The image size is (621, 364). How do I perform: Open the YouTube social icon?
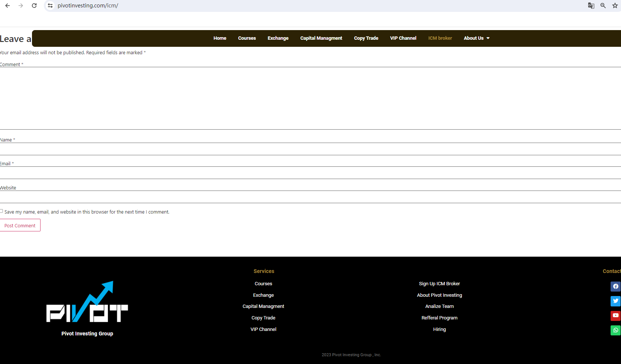(x=615, y=315)
